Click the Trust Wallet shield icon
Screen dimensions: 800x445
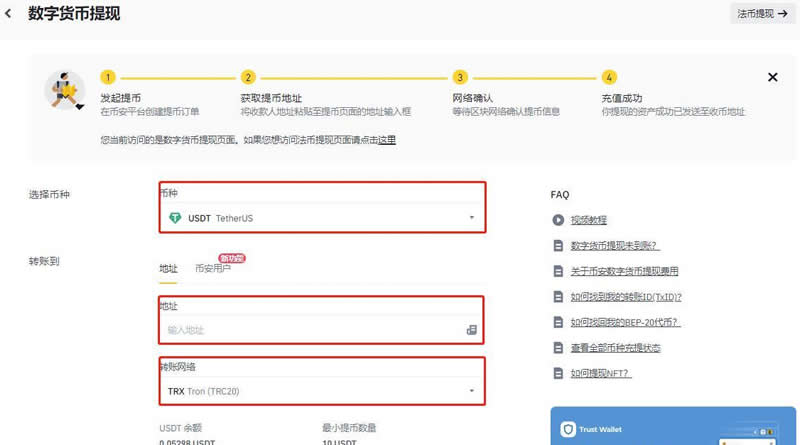568,430
